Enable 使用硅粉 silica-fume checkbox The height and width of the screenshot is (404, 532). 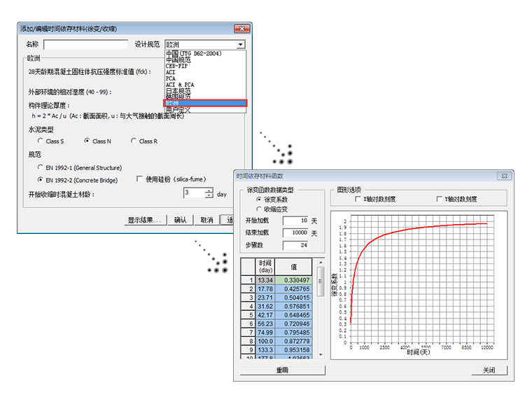tap(139, 179)
